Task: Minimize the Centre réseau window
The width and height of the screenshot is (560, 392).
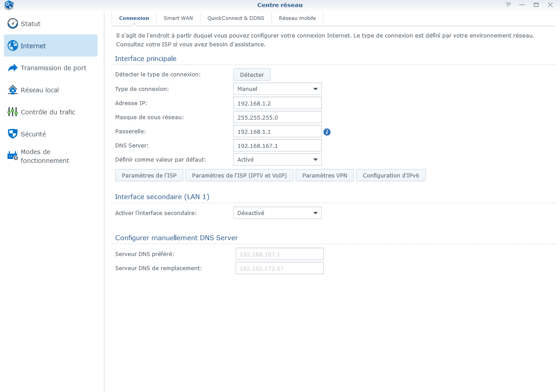Action: coord(522,5)
